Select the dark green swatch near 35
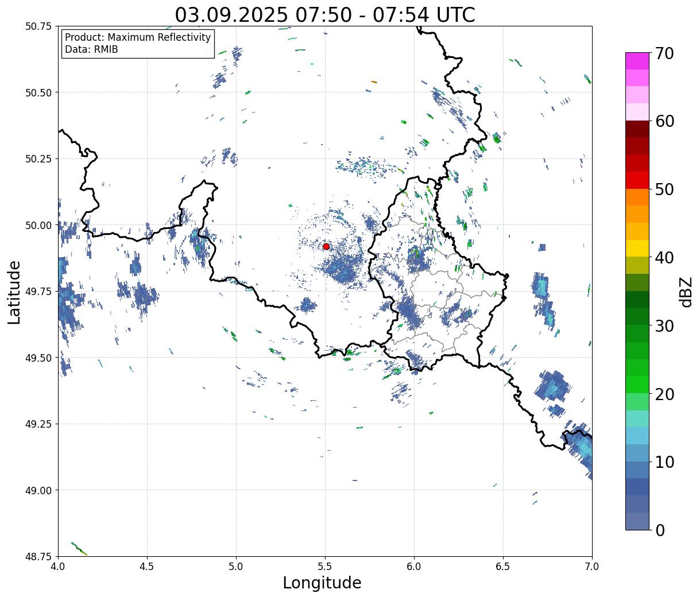 tap(637, 300)
